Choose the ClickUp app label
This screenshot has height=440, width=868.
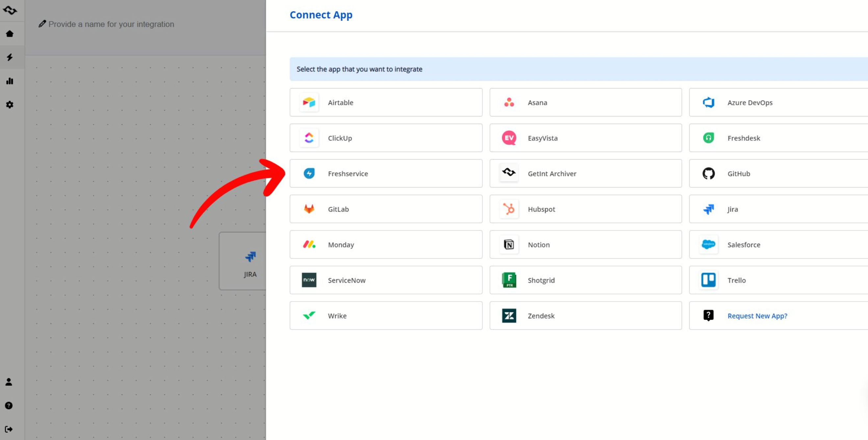340,138
